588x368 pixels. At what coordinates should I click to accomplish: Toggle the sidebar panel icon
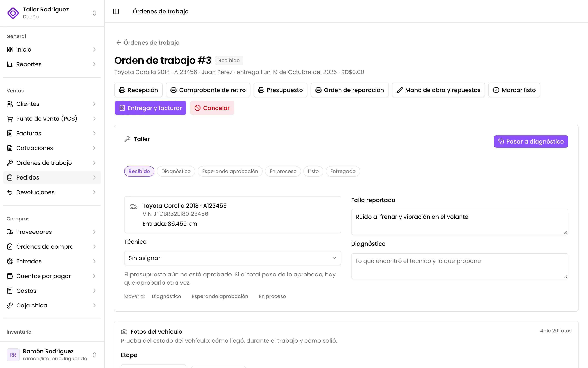point(116,11)
